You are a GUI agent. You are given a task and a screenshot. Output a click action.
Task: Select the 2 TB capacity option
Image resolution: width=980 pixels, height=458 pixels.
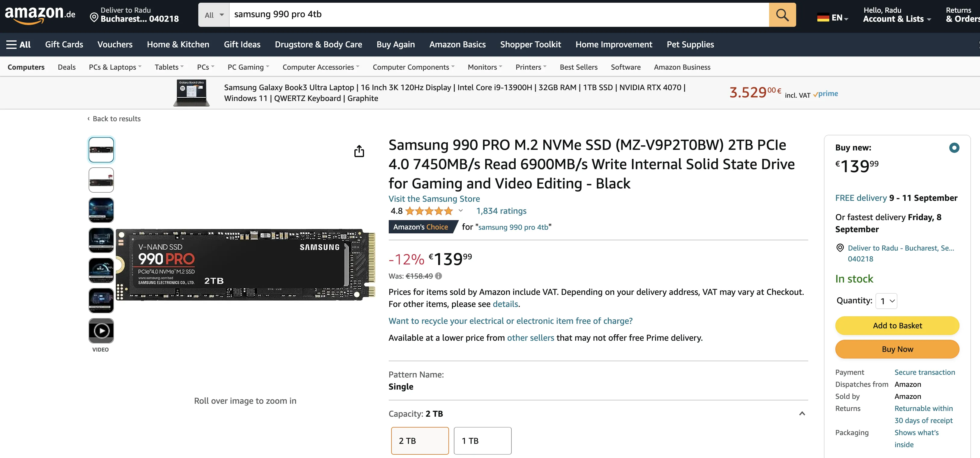(419, 441)
